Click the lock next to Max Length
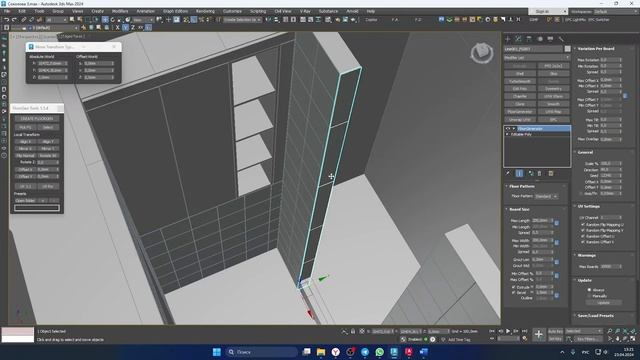640x360 pixels. 557,223
